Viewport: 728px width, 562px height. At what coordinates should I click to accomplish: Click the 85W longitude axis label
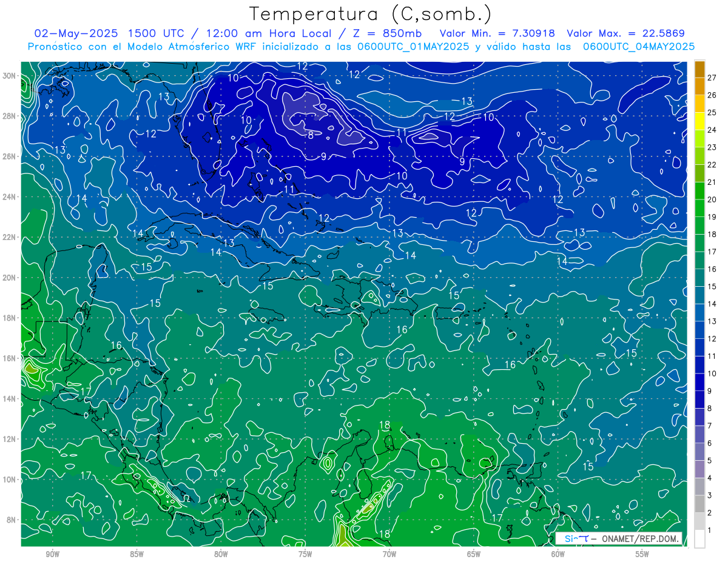[x=136, y=554]
